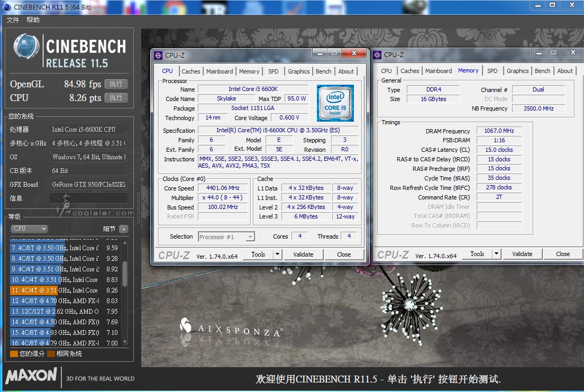Click the orange 您的得分 legend swatch
The image size is (584, 392).
[14, 353]
